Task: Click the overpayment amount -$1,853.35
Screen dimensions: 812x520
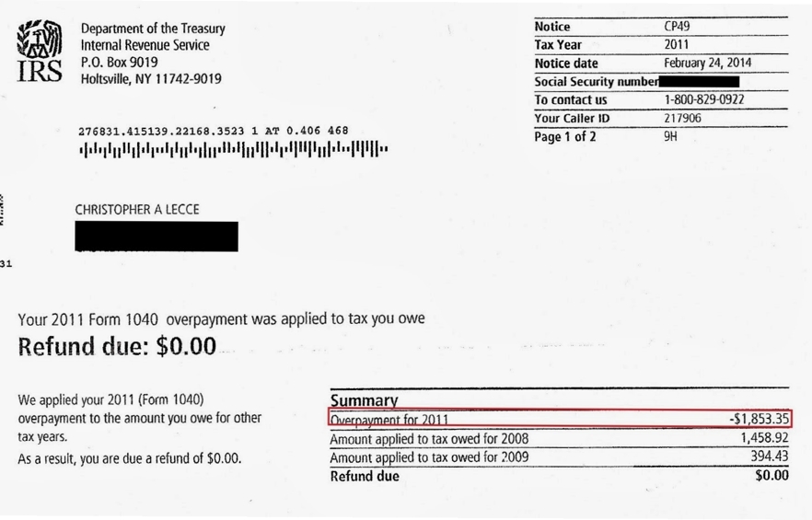Action: tap(759, 420)
